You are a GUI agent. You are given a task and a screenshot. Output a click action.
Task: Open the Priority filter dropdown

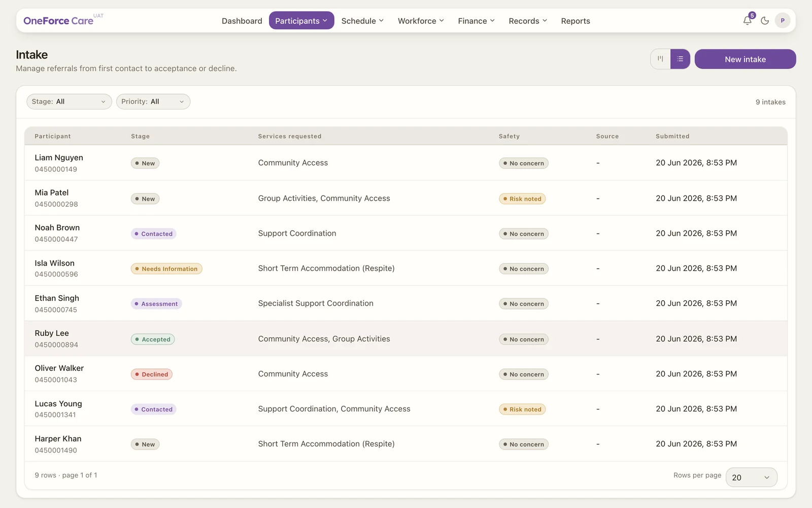[x=153, y=102]
